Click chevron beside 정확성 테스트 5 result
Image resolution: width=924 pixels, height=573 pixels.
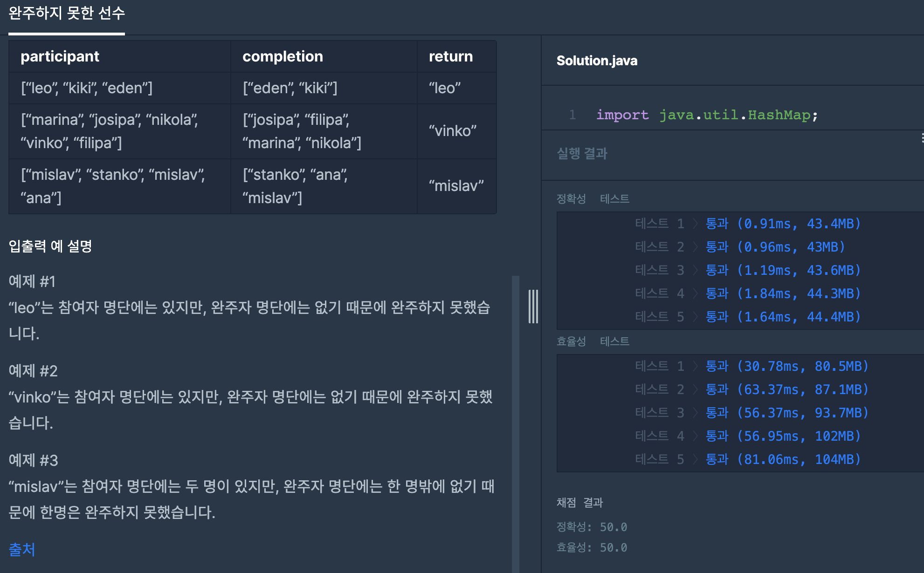695,317
